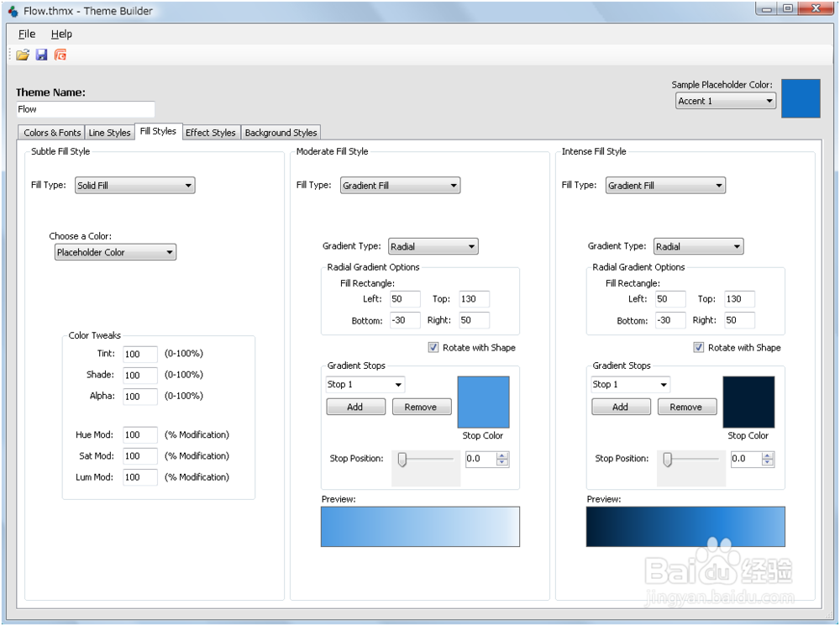The width and height of the screenshot is (840, 626).
Task: Open the Intense Fill Type dropdown
Action: 665,186
